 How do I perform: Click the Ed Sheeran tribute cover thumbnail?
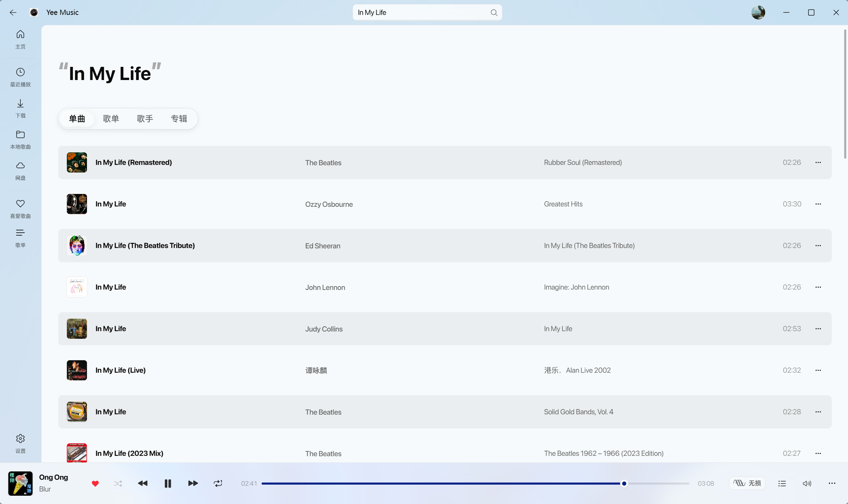tap(77, 246)
